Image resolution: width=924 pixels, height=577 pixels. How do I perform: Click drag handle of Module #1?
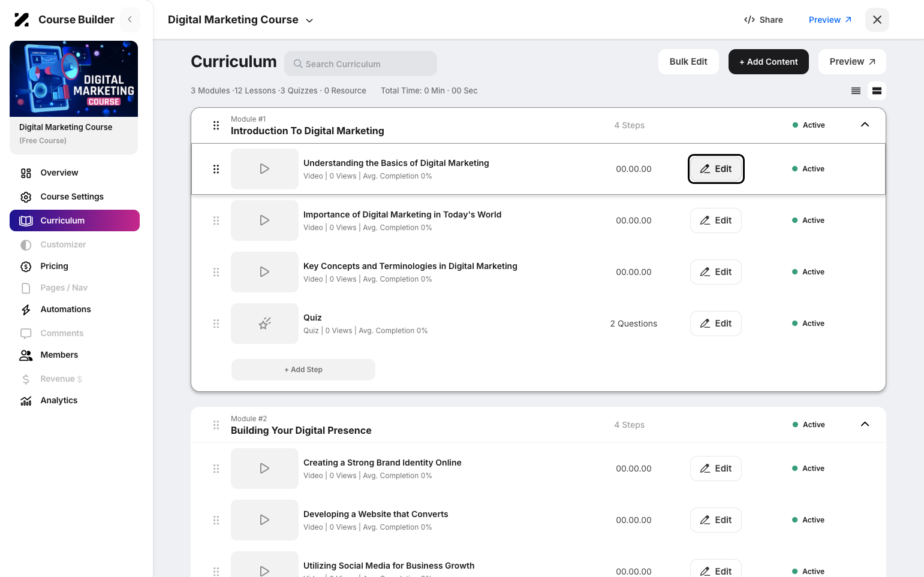(x=216, y=125)
